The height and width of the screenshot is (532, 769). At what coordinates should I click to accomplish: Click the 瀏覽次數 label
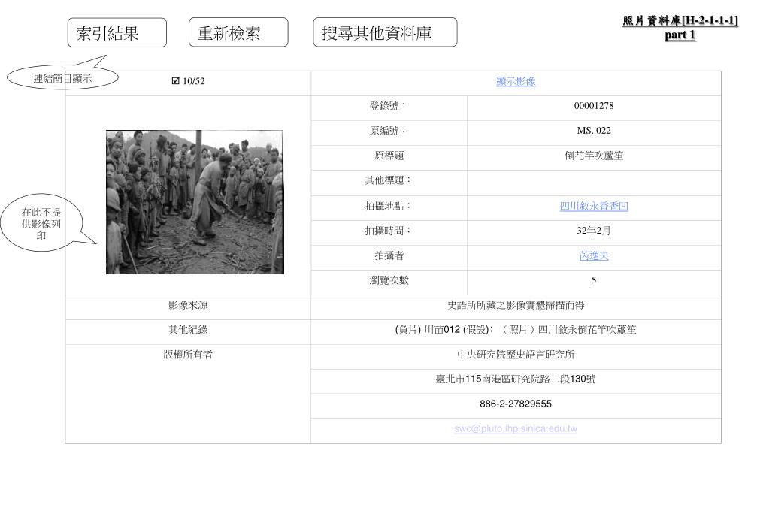point(389,280)
